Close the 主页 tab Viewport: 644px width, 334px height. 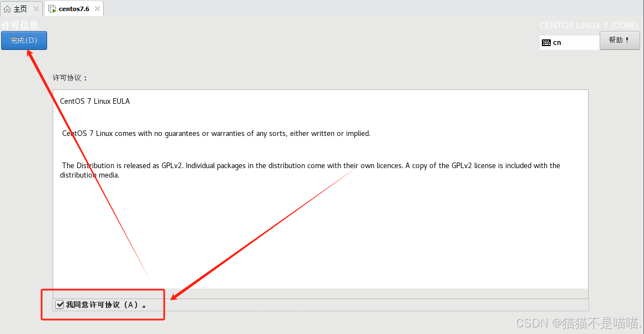click(36, 9)
